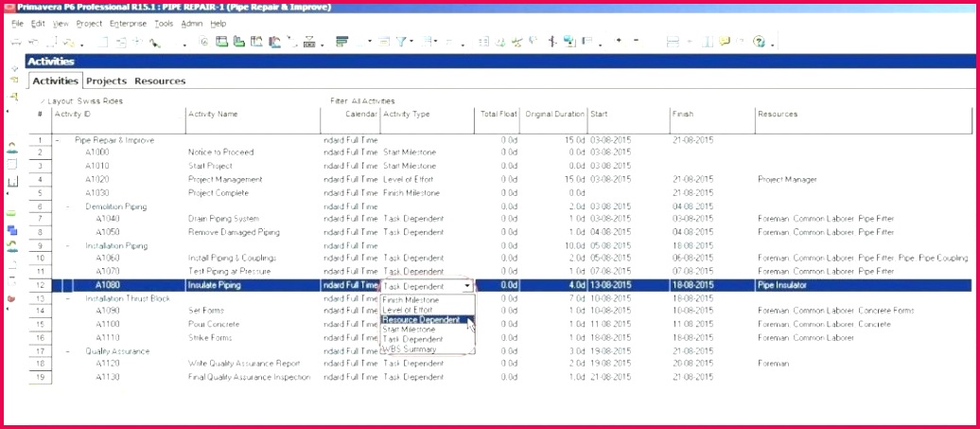Switch to the Projects tab
980x429 pixels.
106,81
